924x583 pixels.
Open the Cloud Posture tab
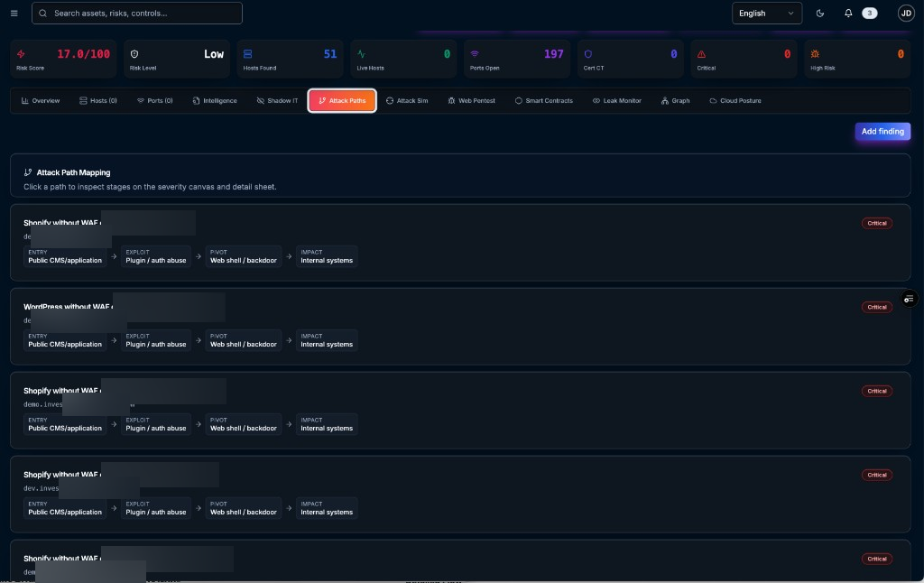(735, 101)
